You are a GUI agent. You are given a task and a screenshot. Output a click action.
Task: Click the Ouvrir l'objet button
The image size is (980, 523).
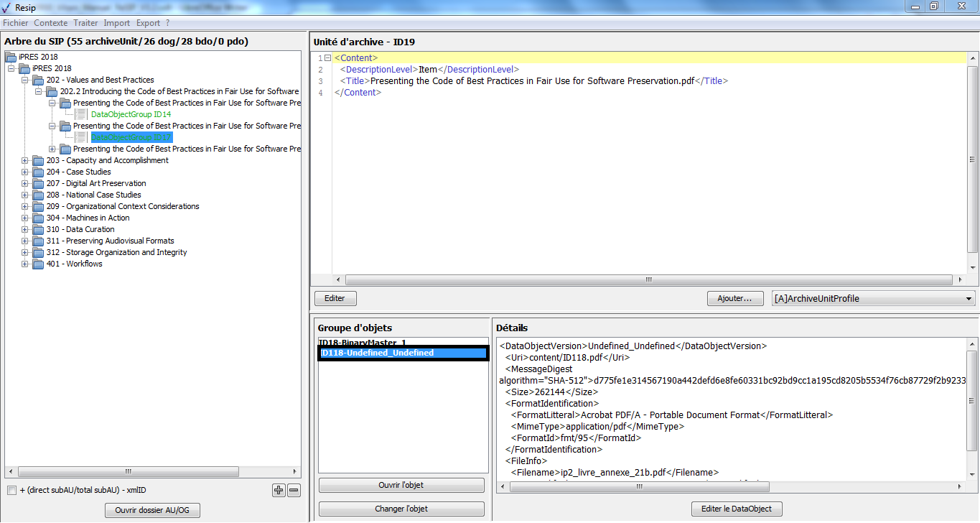pyautogui.click(x=402, y=485)
